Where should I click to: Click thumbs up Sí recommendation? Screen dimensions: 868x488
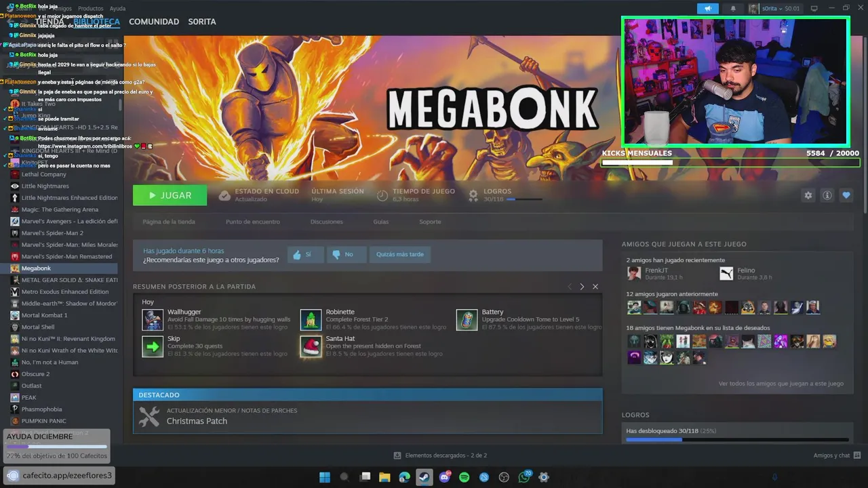[x=305, y=254]
